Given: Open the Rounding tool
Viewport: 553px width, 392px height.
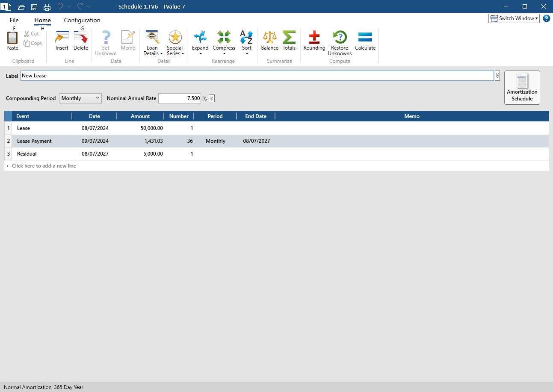Looking at the screenshot, I should point(314,41).
